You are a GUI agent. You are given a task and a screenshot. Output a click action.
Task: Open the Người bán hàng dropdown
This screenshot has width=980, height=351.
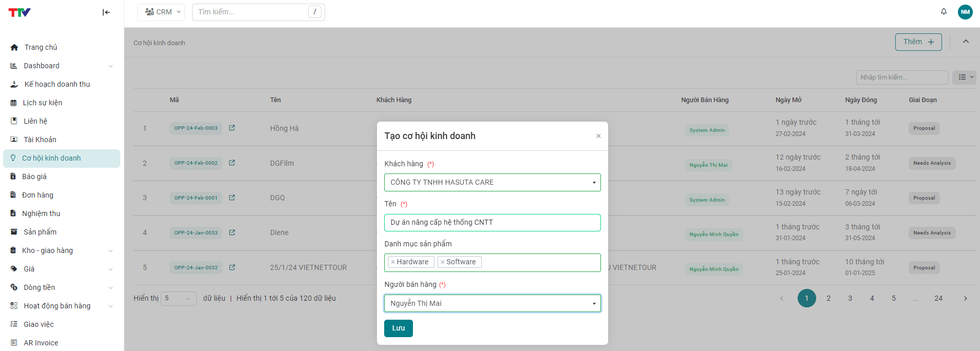coord(492,303)
